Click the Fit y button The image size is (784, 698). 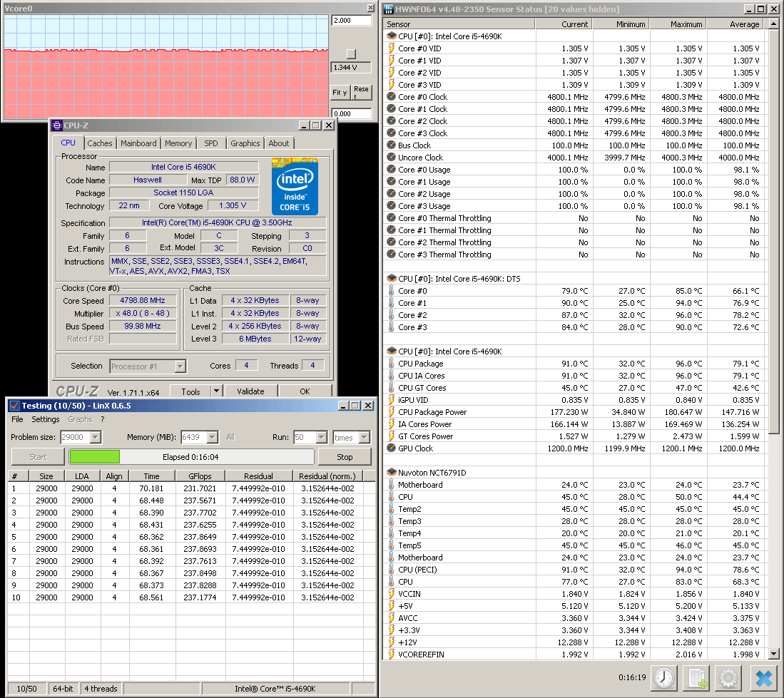(x=340, y=93)
